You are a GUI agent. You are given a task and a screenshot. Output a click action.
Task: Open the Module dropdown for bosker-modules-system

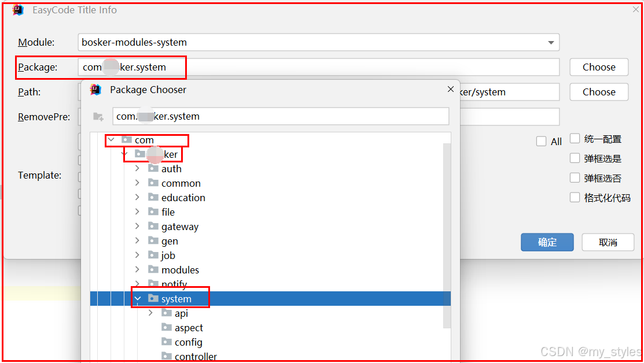(551, 42)
